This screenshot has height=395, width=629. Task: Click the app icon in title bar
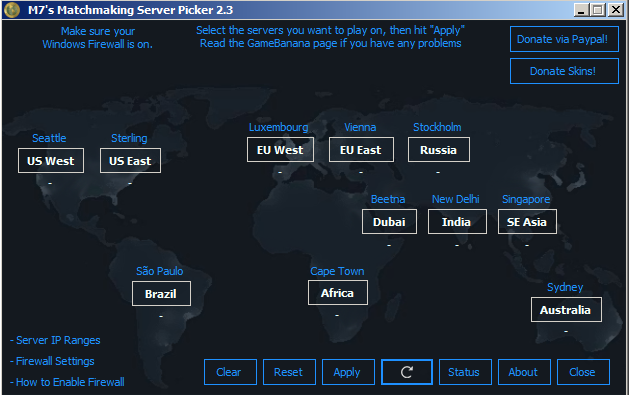coord(12,10)
